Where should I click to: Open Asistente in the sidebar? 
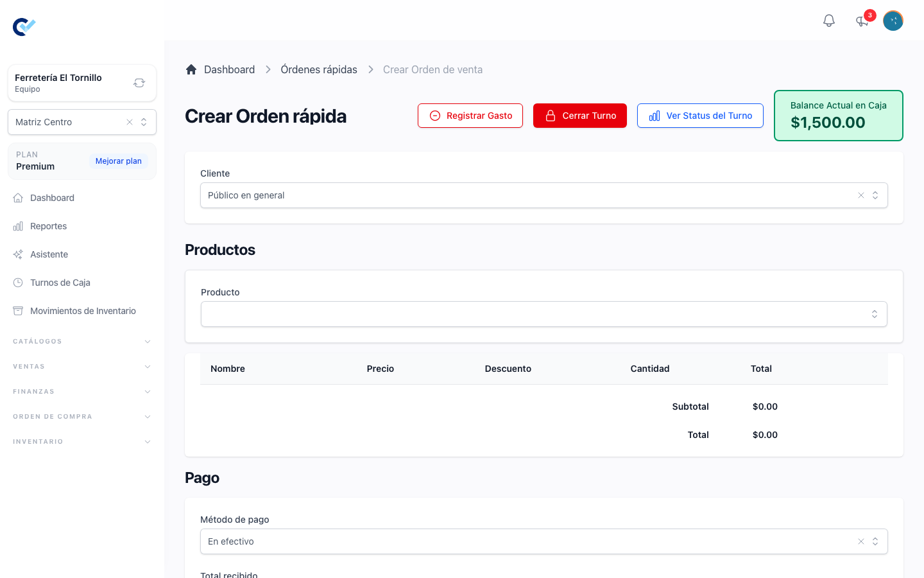[82, 254]
